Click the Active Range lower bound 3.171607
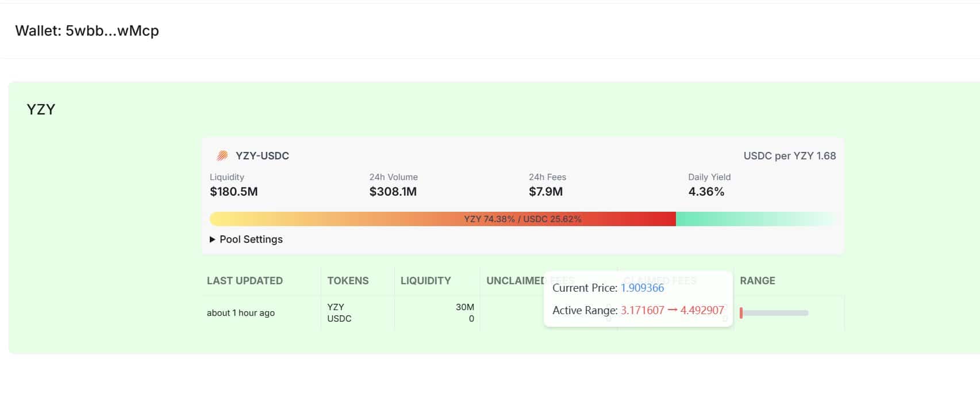This screenshot has width=980, height=397. pos(642,311)
